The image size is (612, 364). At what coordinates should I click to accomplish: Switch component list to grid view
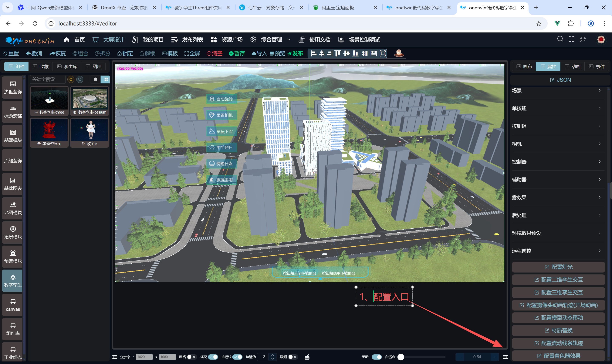tap(106, 79)
